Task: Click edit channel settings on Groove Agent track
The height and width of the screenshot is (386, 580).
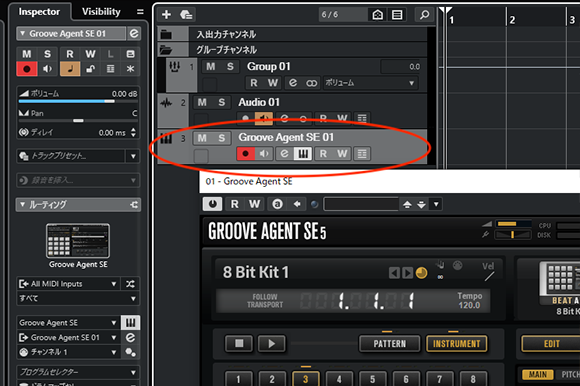Action: coord(284,153)
